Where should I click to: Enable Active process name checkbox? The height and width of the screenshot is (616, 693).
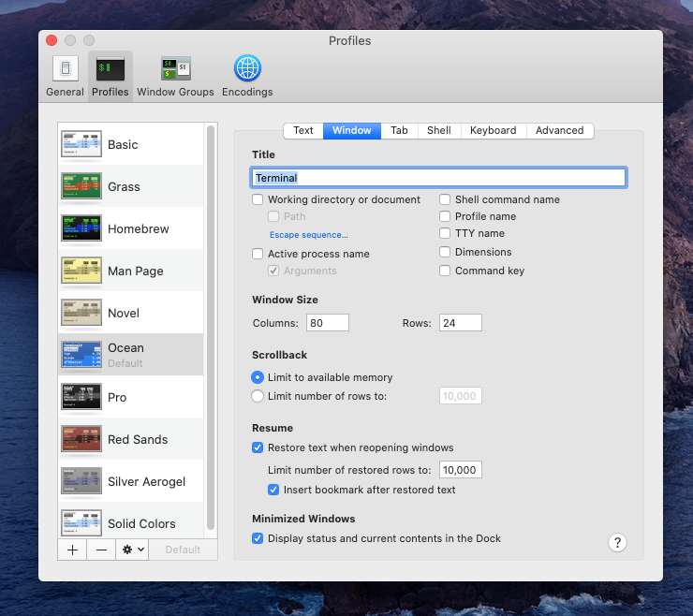click(258, 254)
